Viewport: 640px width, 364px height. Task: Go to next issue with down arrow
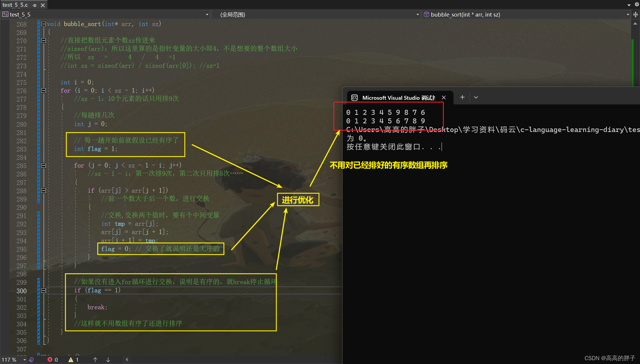(x=108, y=360)
